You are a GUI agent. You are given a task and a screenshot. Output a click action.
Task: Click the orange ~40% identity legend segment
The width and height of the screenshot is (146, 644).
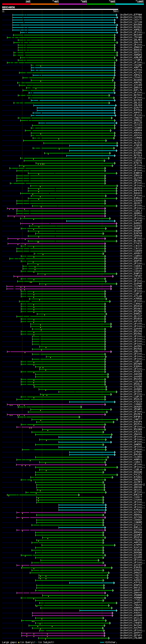pos(45,4)
